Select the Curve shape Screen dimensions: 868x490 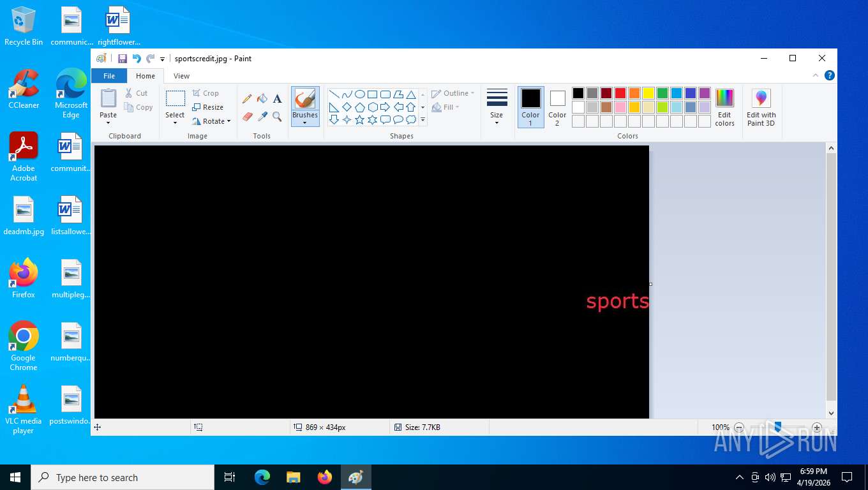click(347, 94)
